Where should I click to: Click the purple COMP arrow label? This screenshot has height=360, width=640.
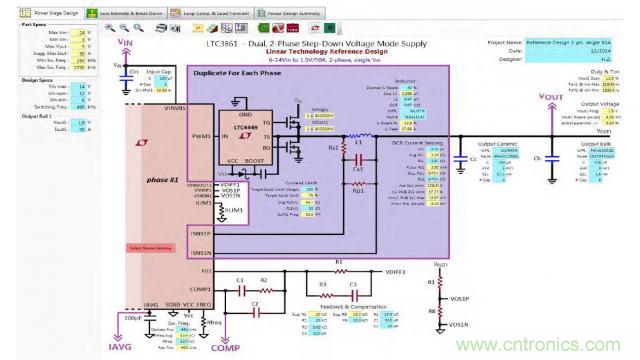[x=225, y=348]
